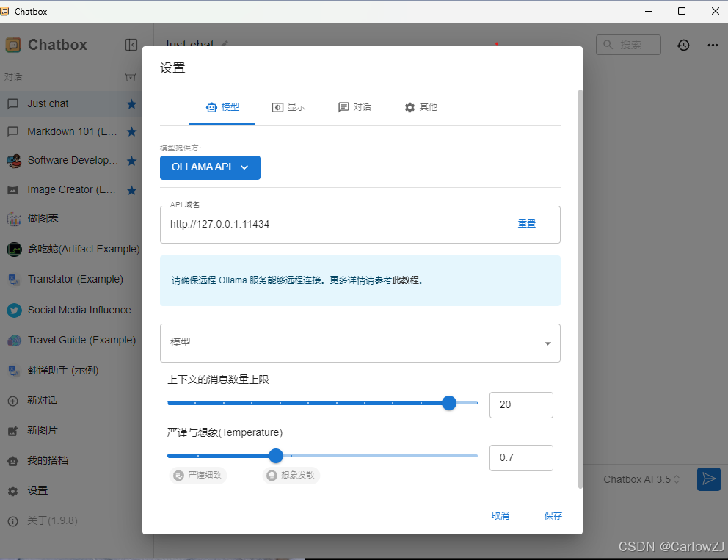
Task: Open the three-dot more options menu
Action: [713, 45]
